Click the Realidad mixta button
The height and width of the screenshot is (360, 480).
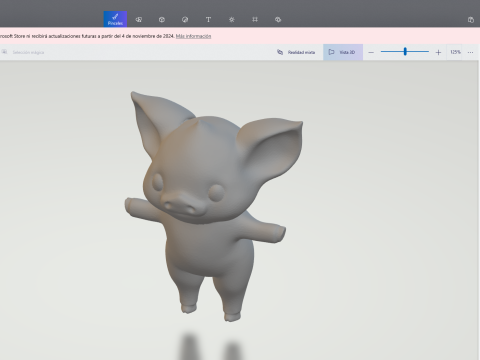(296, 52)
